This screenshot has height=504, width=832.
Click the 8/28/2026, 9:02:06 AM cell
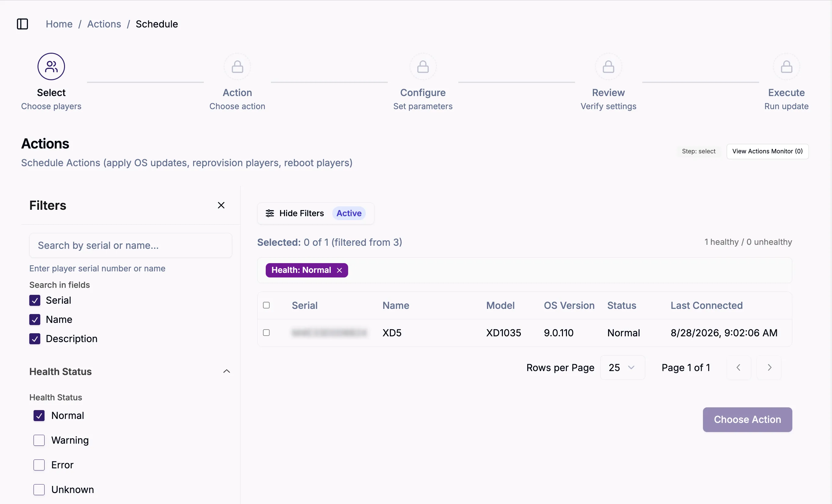724,333
